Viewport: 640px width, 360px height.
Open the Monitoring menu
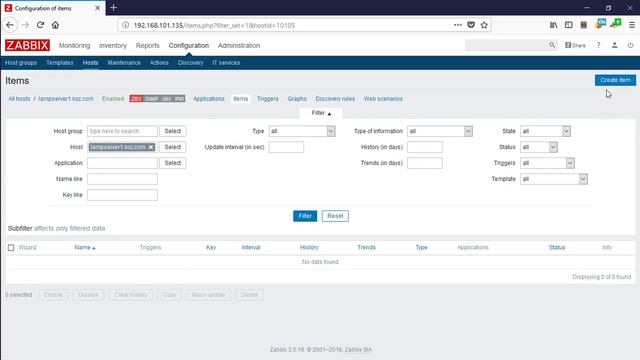click(74, 45)
